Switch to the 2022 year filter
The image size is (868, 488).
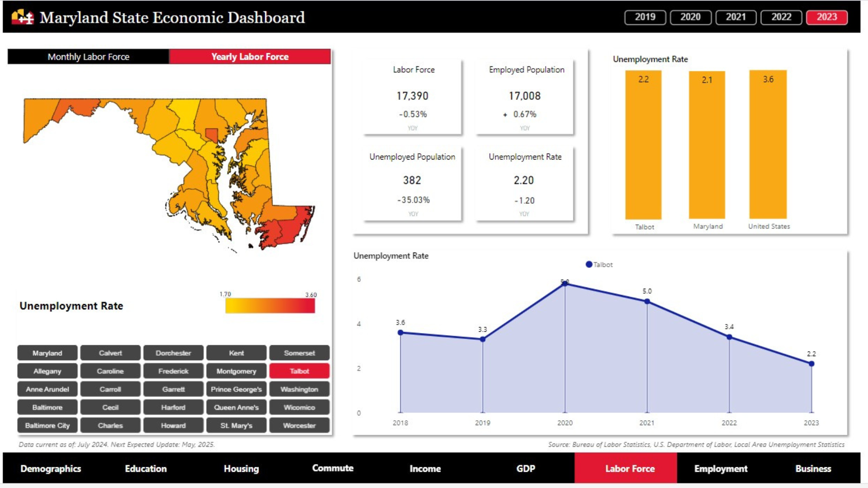781,17
